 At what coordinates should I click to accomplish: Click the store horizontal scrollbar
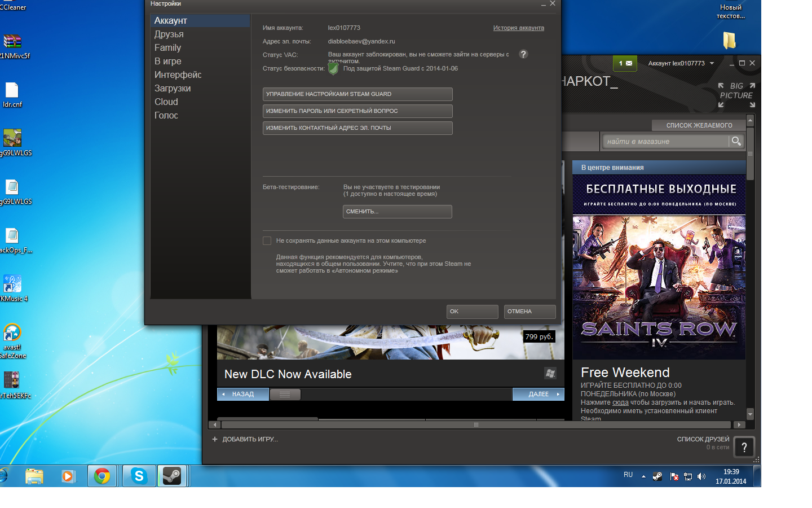(476, 424)
